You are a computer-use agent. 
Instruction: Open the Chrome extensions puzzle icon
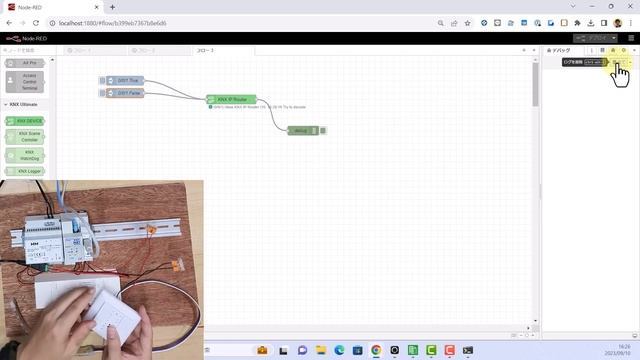pyautogui.click(x=577, y=23)
